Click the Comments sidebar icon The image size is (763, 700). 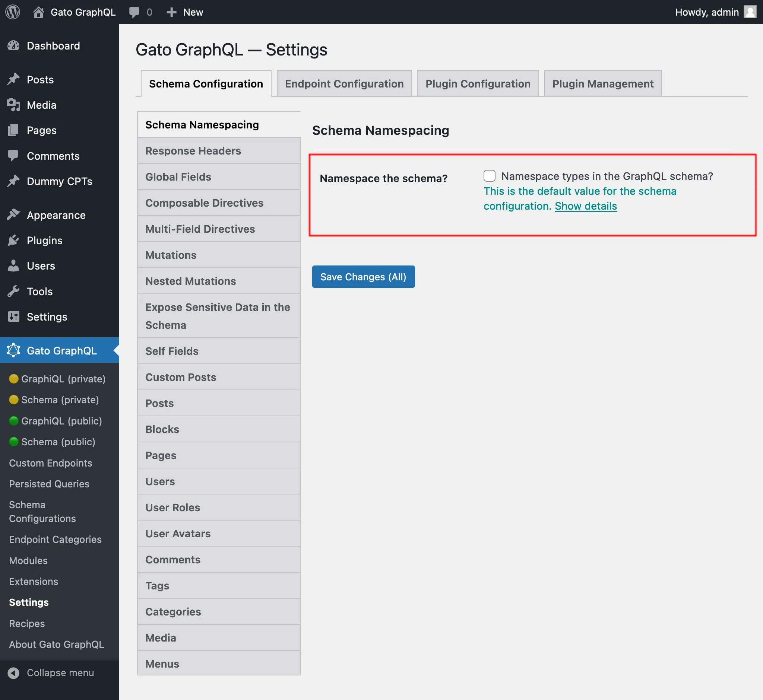(x=13, y=156)
